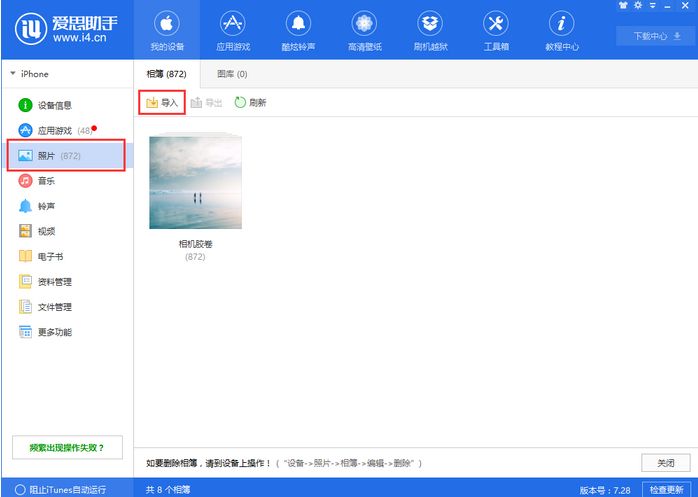Click 频繁出现操作失败? help link

[67, 448]
